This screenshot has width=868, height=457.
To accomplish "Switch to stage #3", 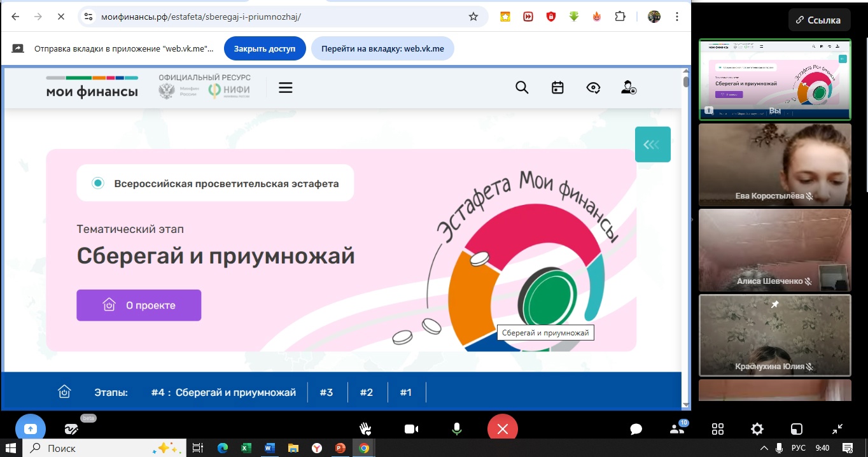I will [x=326, y=393].
